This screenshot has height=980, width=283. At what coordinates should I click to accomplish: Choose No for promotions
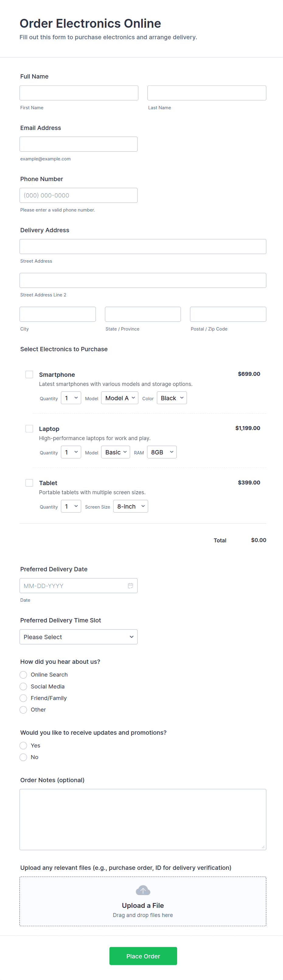[x=23, y=757]
